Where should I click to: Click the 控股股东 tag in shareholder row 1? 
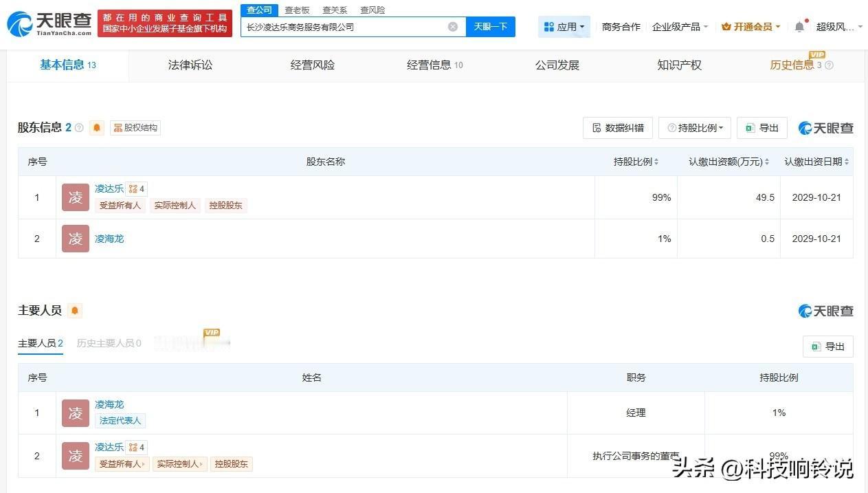click(x=226, y=205)
